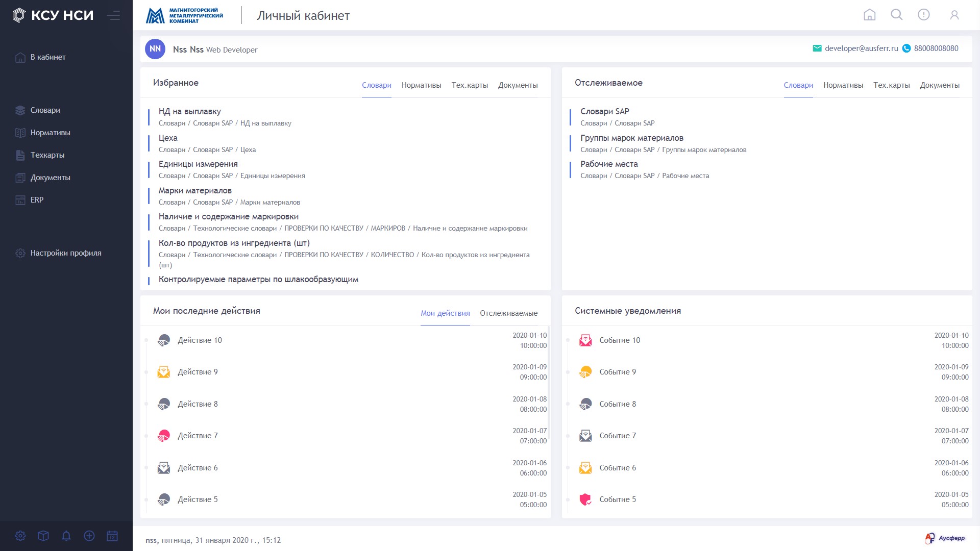Open Документы in the sidebar menu
The height and width of the screenshot is (551, 980).
point(51,178)
